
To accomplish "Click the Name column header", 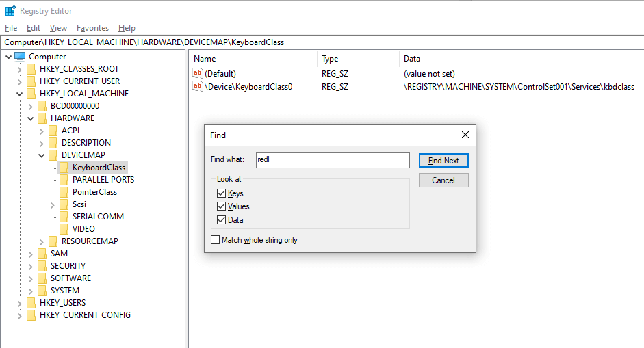I will [x=253, y=59].
